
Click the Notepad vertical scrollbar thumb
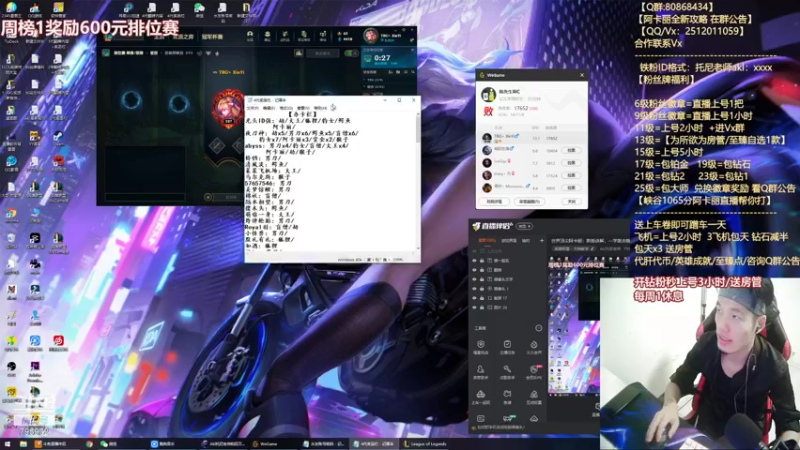click(x=418, y=130)
